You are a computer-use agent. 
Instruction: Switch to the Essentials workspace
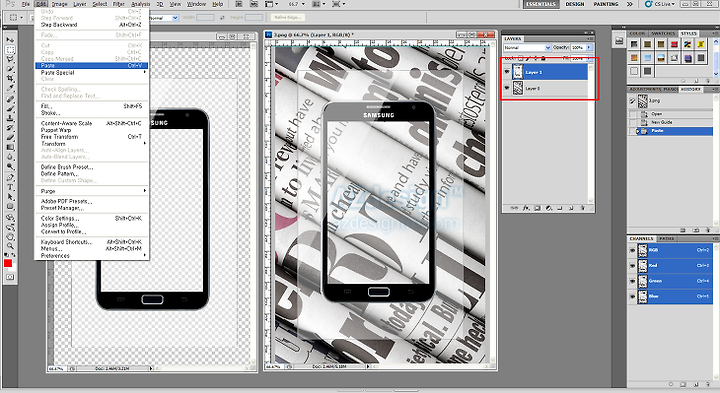point(541,4)
